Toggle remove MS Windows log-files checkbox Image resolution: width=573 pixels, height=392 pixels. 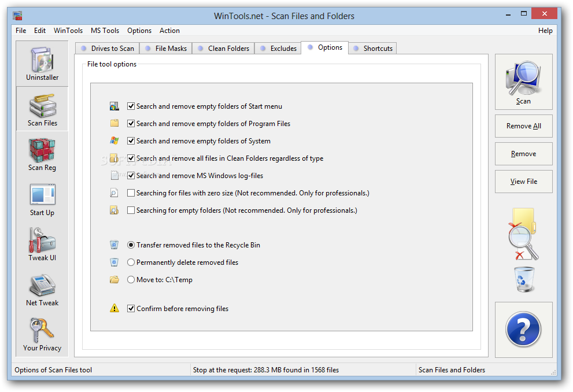pyautogui.click(x=131, y=175)
